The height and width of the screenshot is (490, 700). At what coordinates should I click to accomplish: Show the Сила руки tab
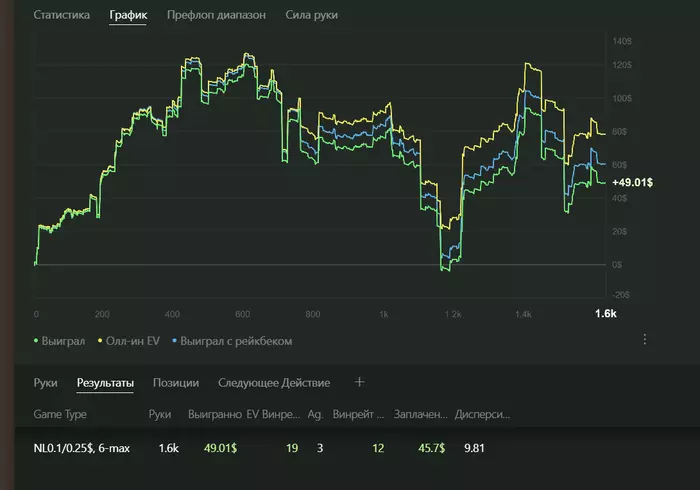(311, 16)
